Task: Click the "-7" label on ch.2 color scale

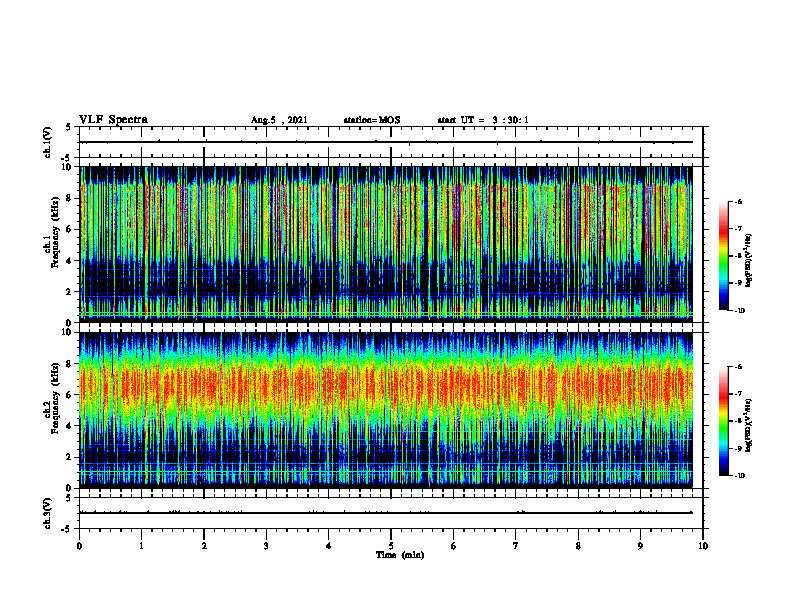Action: coord(739,394)
